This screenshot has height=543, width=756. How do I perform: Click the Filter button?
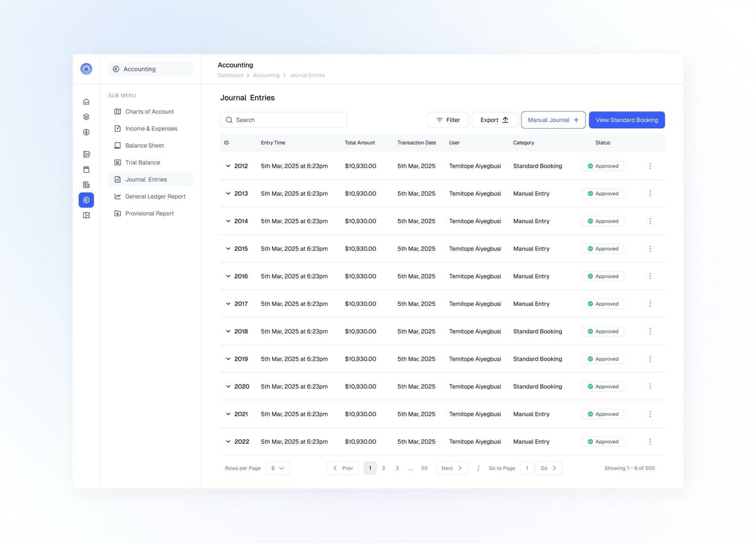(447, 120)
